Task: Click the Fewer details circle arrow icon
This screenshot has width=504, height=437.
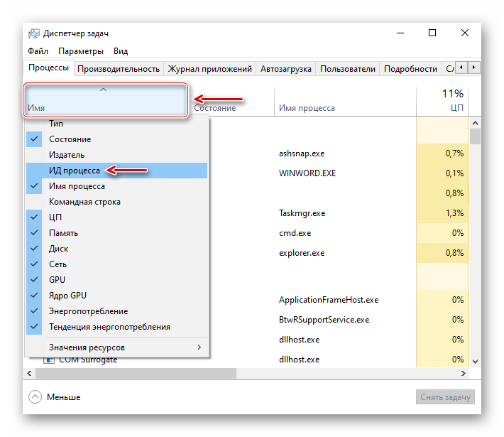Action: (x=35, y=397)
